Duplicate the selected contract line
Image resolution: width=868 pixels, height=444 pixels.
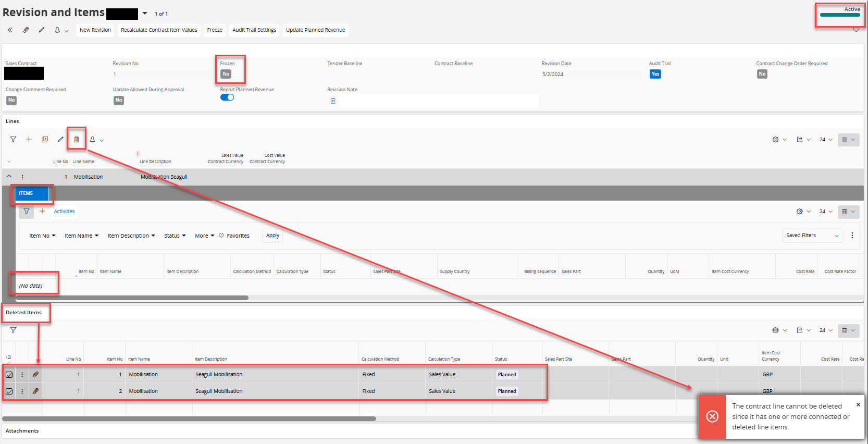pyautogui.click(x=45, y=140)
